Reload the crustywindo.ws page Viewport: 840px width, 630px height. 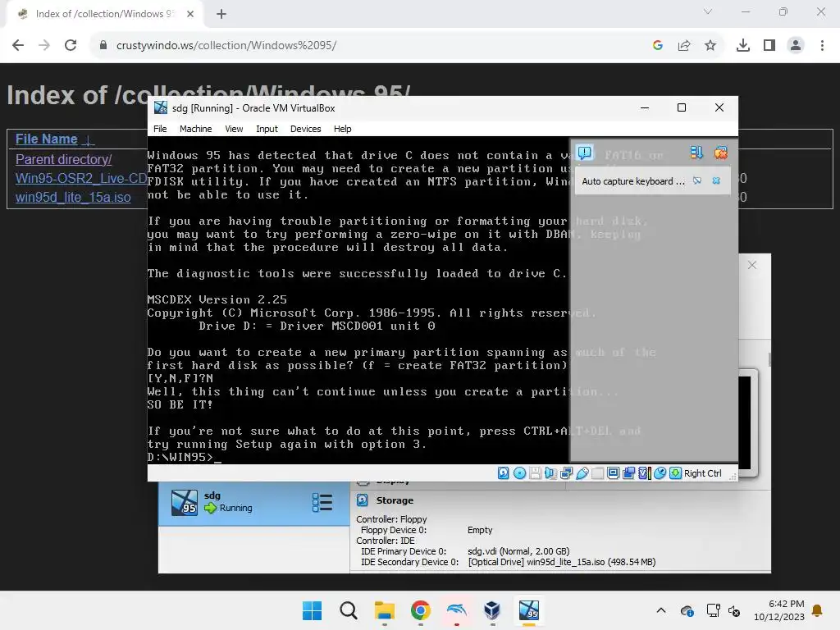(x=71, y=45)
